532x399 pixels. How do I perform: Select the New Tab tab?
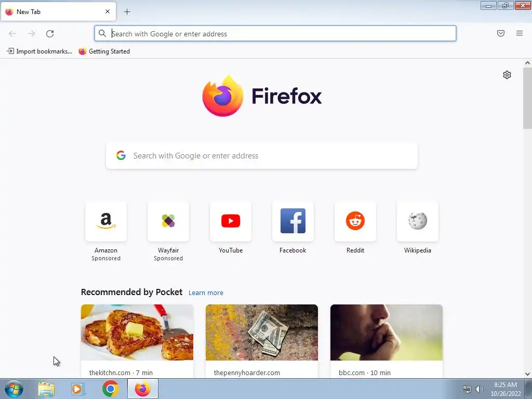point(58,11)
